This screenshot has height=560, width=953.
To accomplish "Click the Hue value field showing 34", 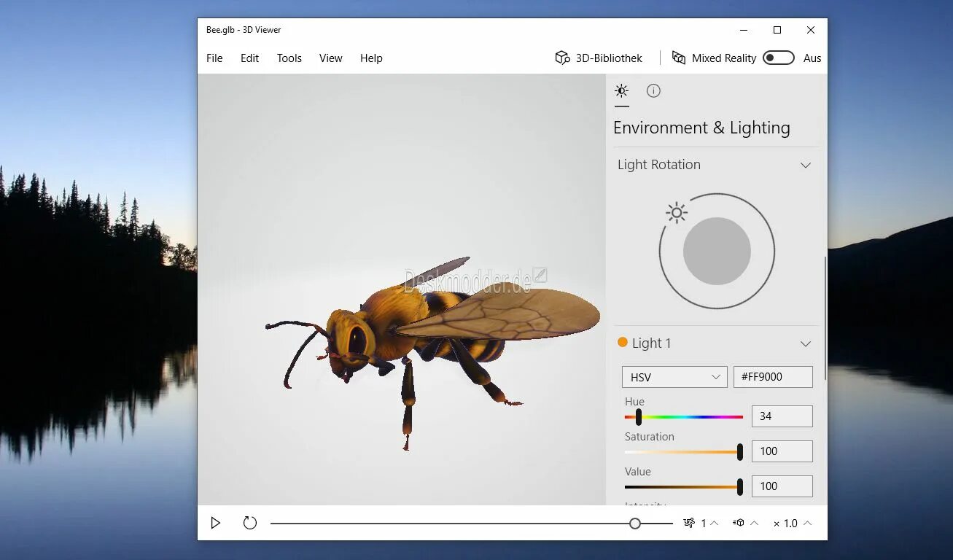I will [x=782, y=416].
